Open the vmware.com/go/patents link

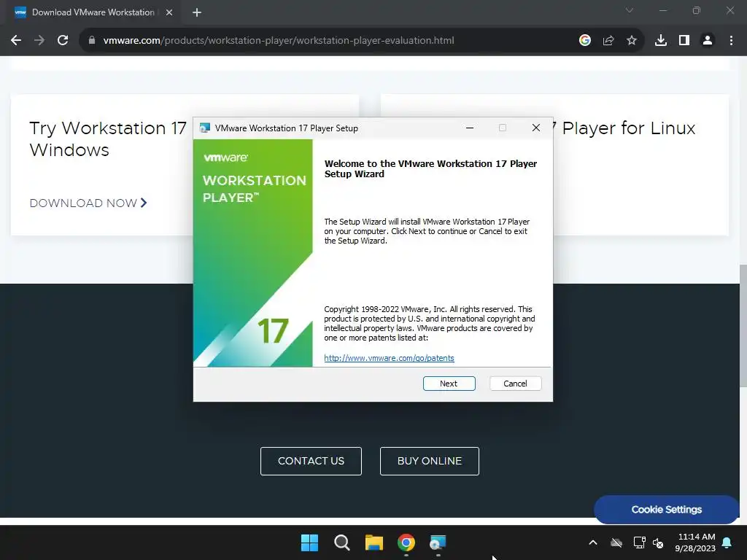point(389,358)
